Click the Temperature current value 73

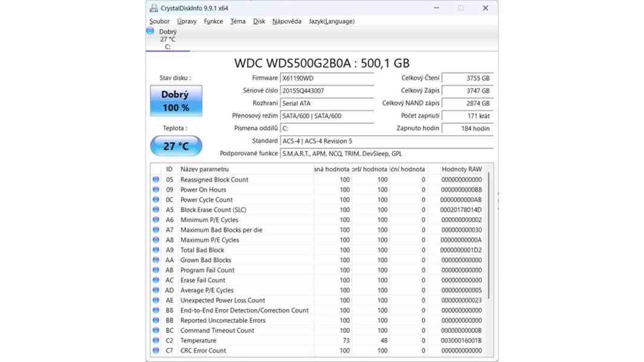coord(346,340)
